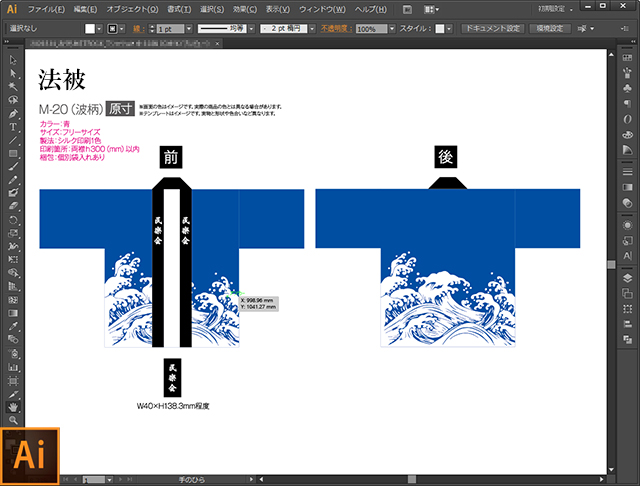Select the Blend tool
Screen dimensions: 640x486
(13, 340)
